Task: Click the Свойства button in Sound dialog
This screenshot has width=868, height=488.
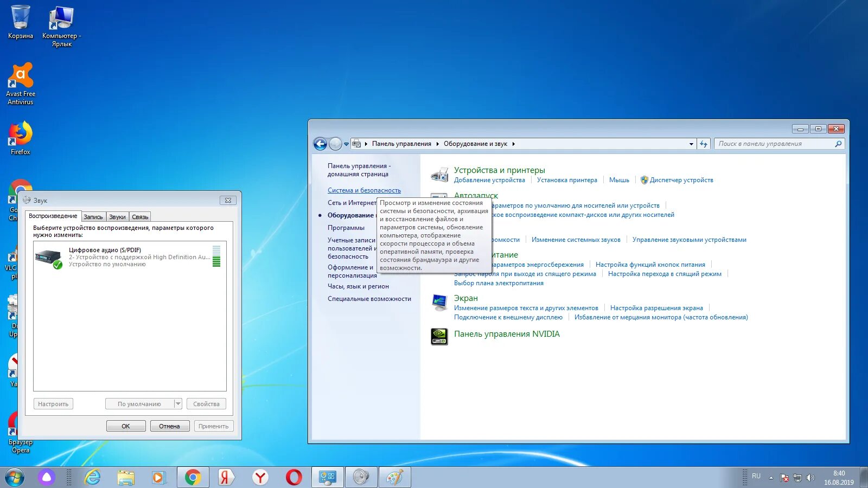Action: 206,404
